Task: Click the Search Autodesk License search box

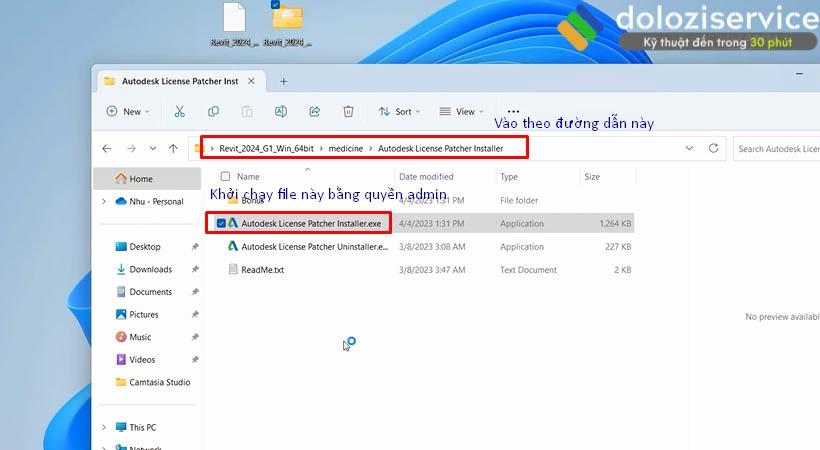Action: pos(776,149)
